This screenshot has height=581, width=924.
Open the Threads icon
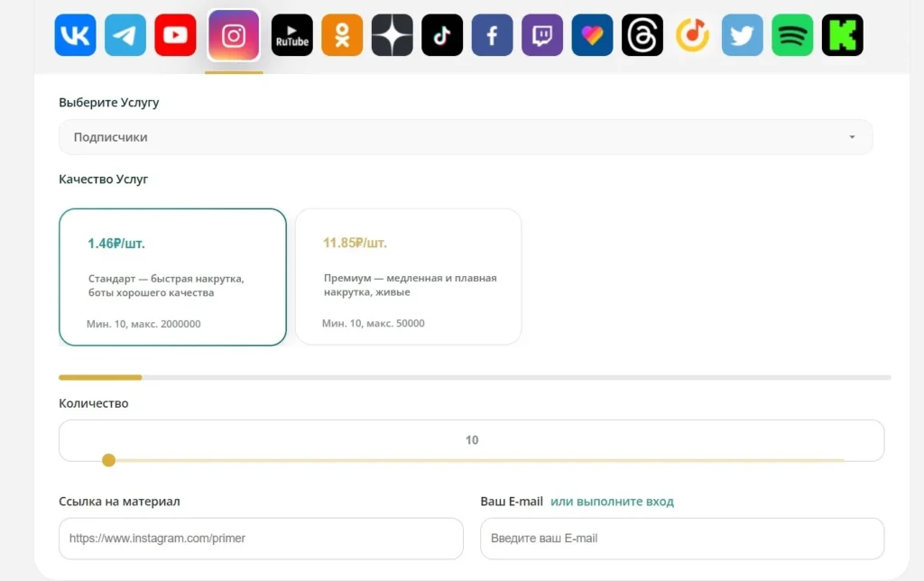[642, 35]
